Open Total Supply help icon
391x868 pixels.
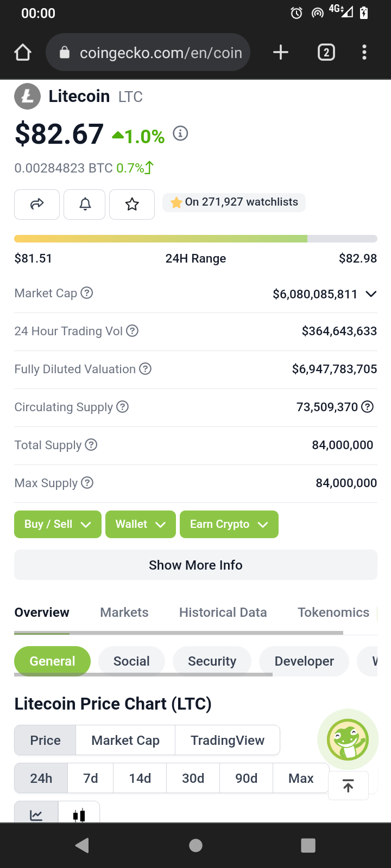point(91,445)
